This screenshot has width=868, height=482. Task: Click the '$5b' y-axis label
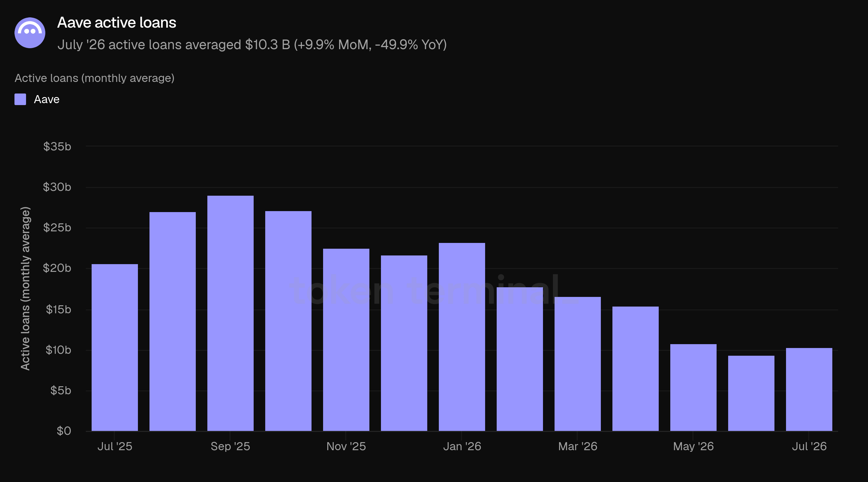tap(61, 390)
